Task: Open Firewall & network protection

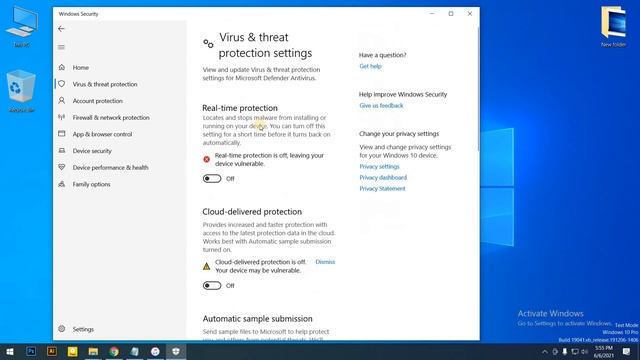Action: (111, 118)
